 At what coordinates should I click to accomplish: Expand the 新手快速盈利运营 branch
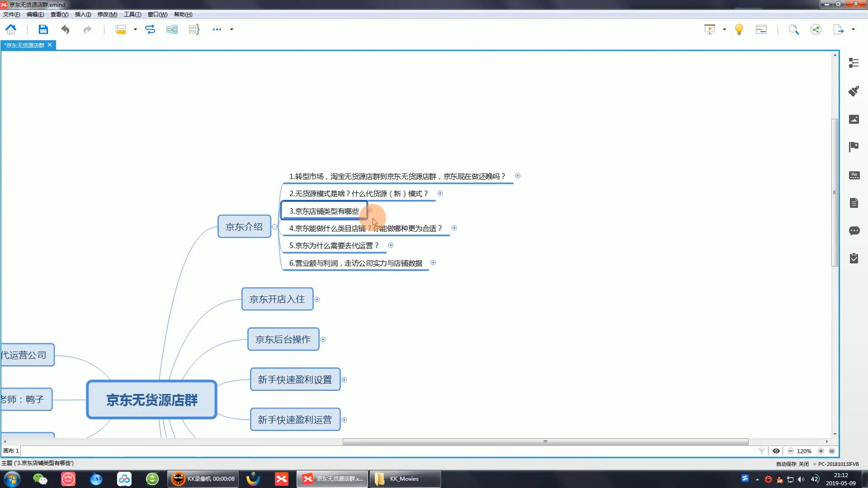344,420
